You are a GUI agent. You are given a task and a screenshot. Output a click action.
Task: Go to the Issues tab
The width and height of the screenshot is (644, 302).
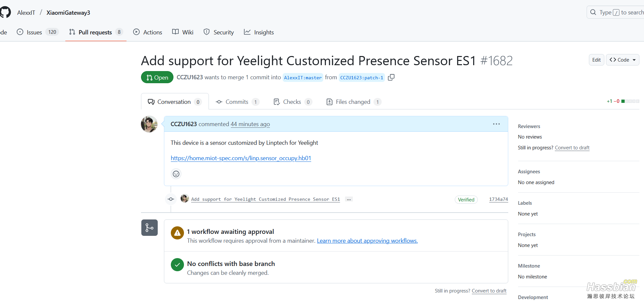coord(34,32)
